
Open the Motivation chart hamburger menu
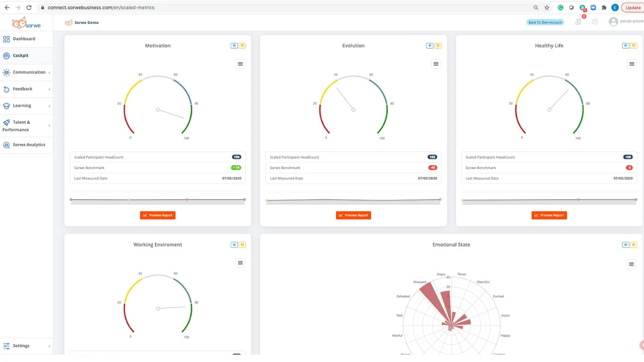point(240,64)
